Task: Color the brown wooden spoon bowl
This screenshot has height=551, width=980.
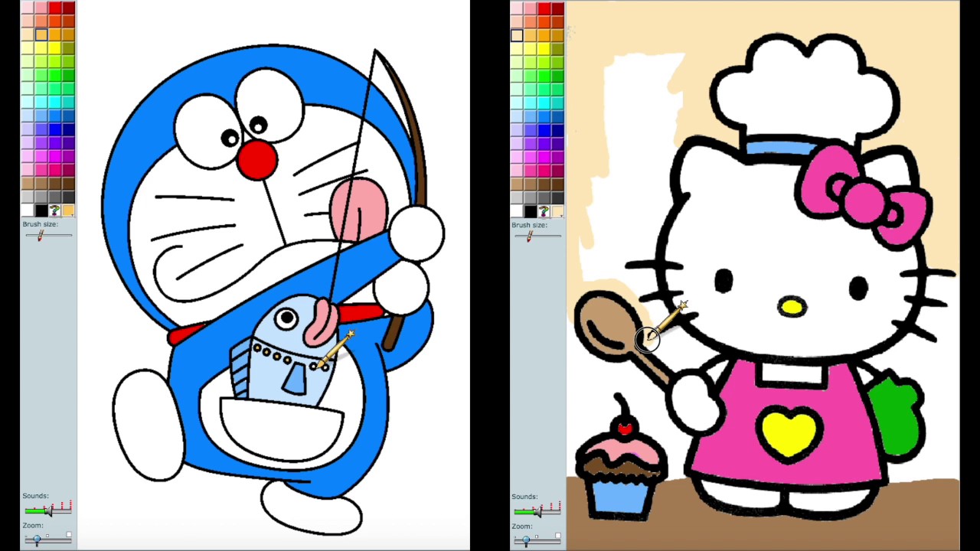Action: [x=609, y=325]
